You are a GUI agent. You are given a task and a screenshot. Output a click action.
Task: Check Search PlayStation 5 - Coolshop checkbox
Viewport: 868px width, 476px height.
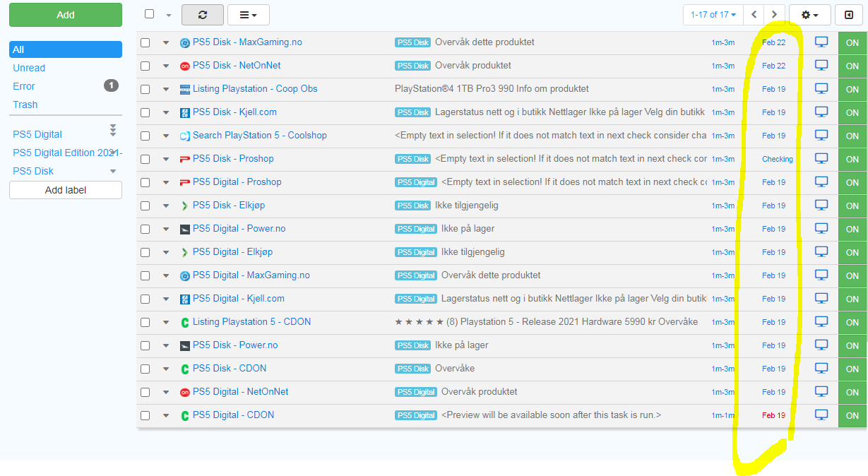[145, 136]
